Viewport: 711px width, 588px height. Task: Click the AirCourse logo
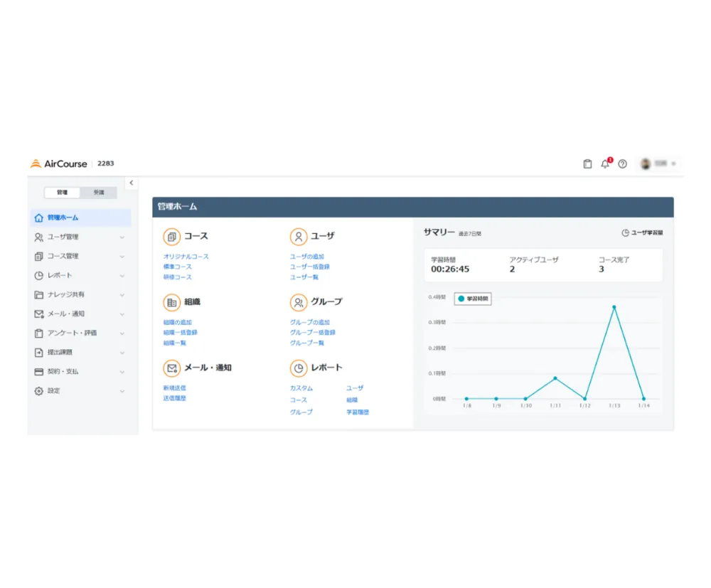(x=59, y=164)
